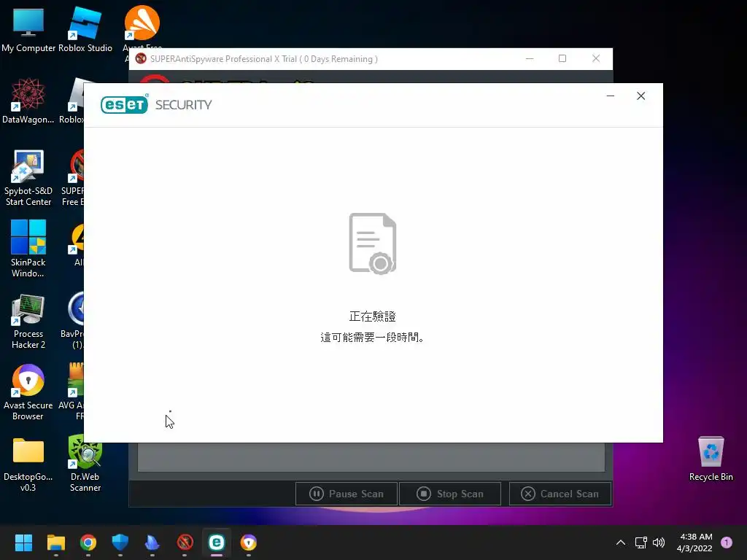Image resolution: width=747 pixels, height=560 pixels.
Task: Open notification center badge
Action: tap(727, 542)
